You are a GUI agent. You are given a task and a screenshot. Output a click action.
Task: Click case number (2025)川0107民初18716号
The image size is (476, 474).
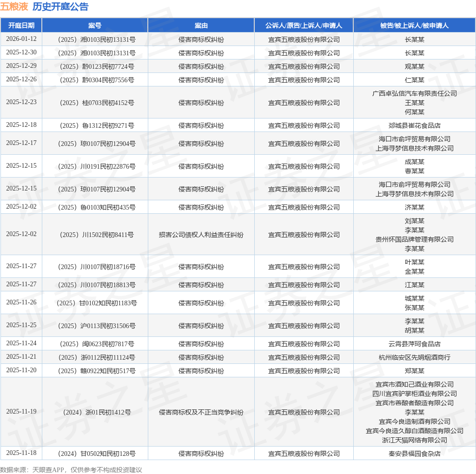click(97, 267)
